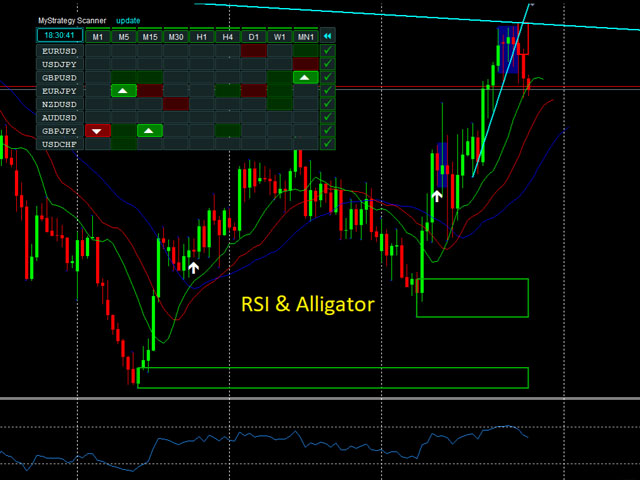Click the EURJPY M5 up-arrow signal
This screenshot has height=480, width=640.
(x=124, y=91)
